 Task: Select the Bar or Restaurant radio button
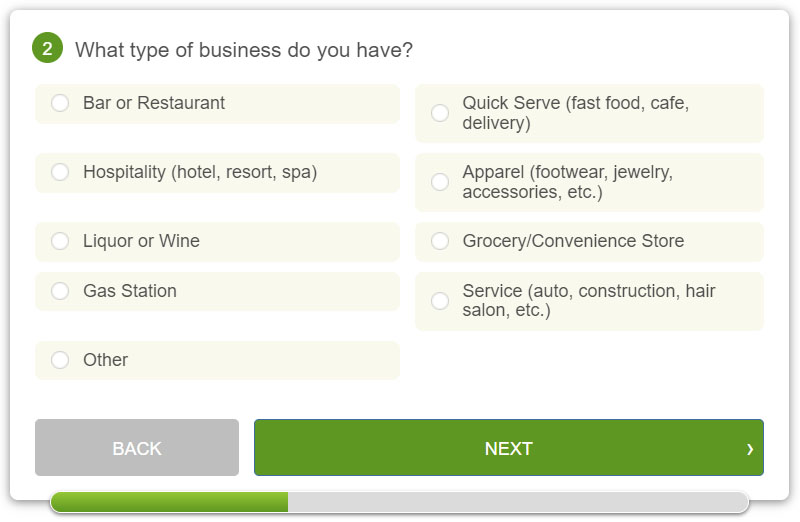pos(60,103)
